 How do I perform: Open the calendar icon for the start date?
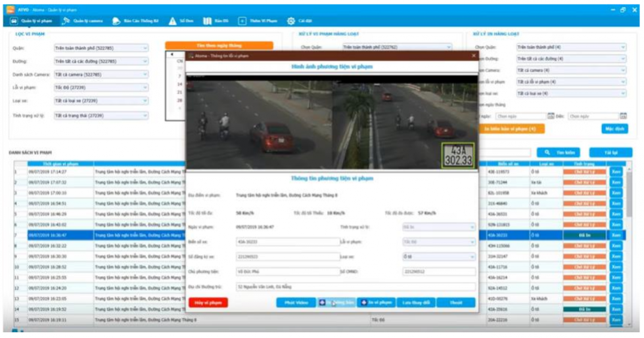click(551, 116)
